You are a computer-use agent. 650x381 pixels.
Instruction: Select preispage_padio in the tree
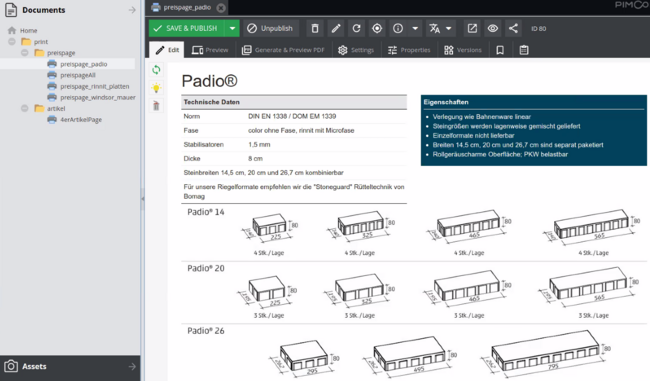click(83, 64)
